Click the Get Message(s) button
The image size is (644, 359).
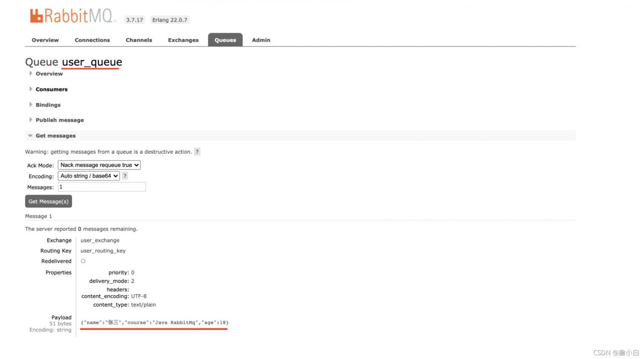coord(48,201)
